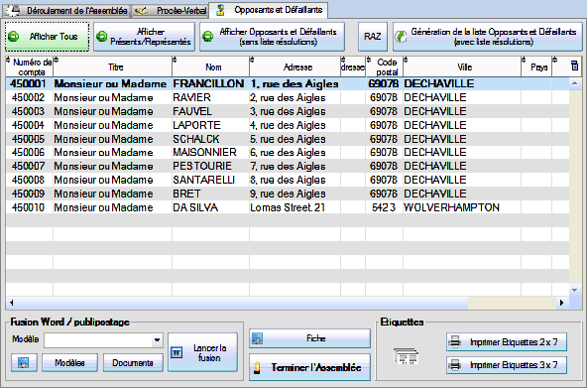
Task: Sort by Code postal column header
Action: [385, 66]
